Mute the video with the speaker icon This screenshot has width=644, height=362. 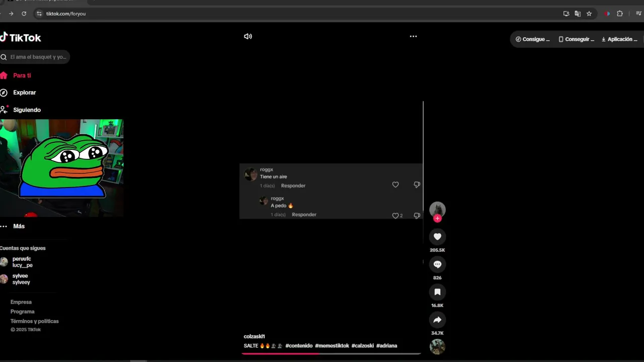point(248,36)
